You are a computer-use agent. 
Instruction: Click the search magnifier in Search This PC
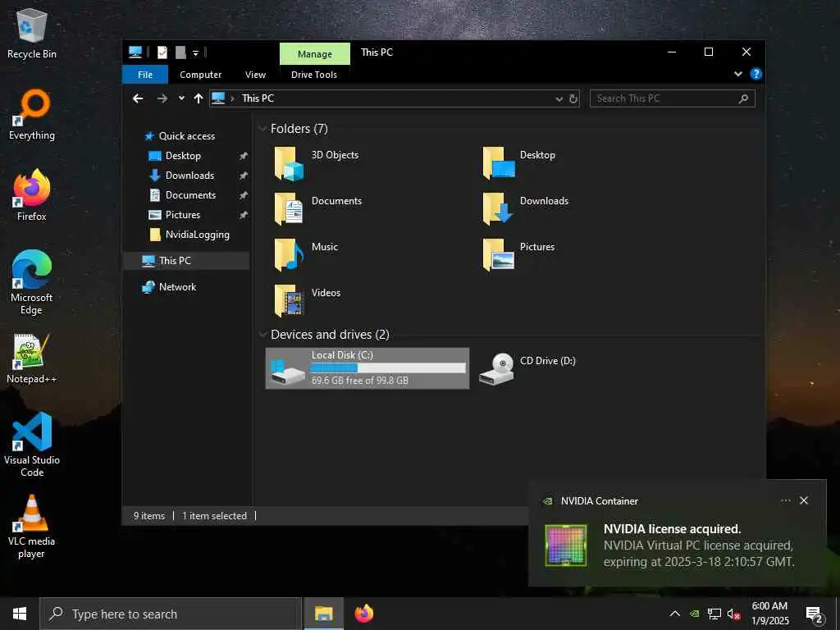[743, 98]
